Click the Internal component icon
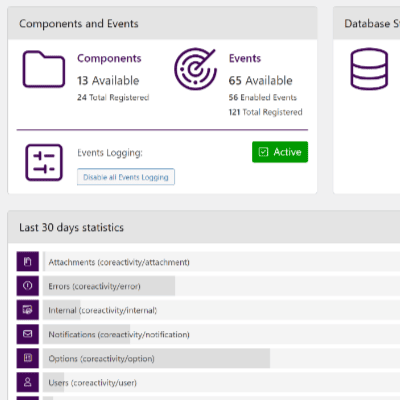Image resolution: width=400 pixels, height=400 pixels. coord(28,310)
